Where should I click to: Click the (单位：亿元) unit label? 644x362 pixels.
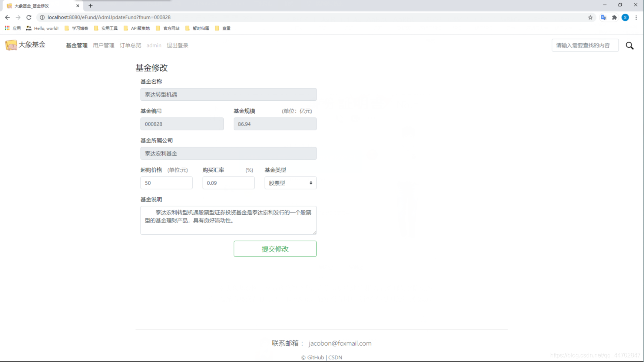click(297, 111)
